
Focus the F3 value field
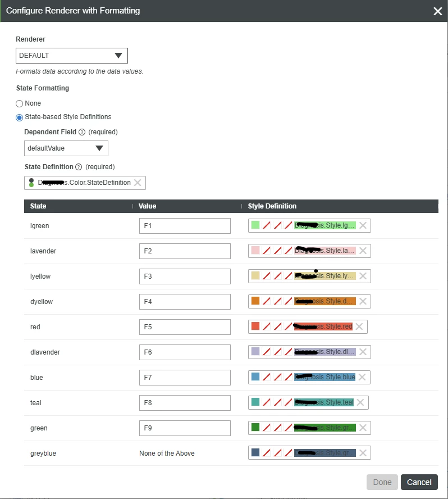coord(185,276)
